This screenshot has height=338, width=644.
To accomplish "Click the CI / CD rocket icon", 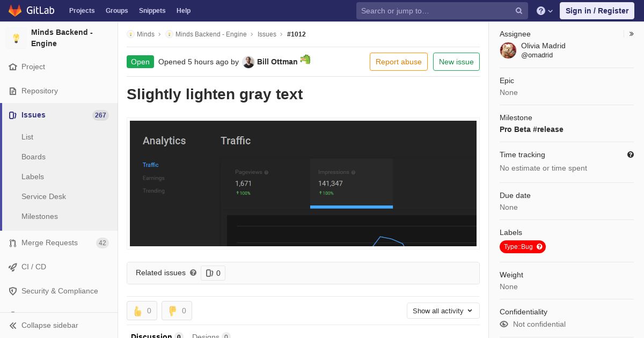I will click(x=13, y=267).
